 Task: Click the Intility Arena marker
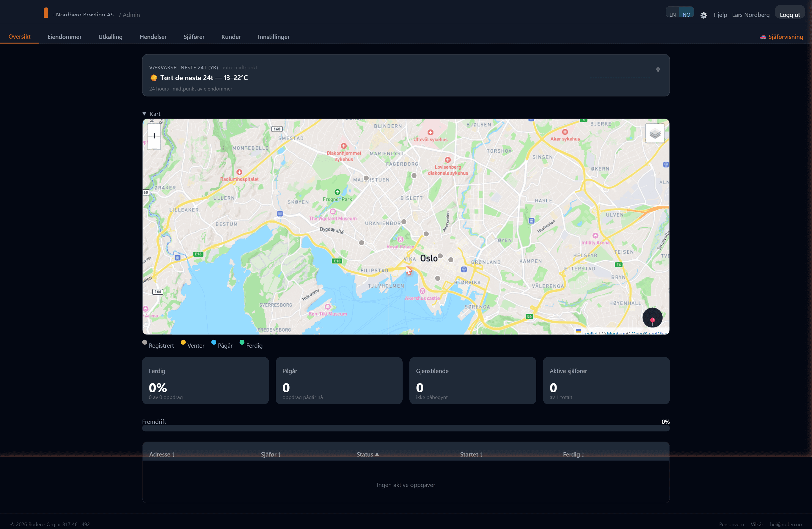click(595, 235)
